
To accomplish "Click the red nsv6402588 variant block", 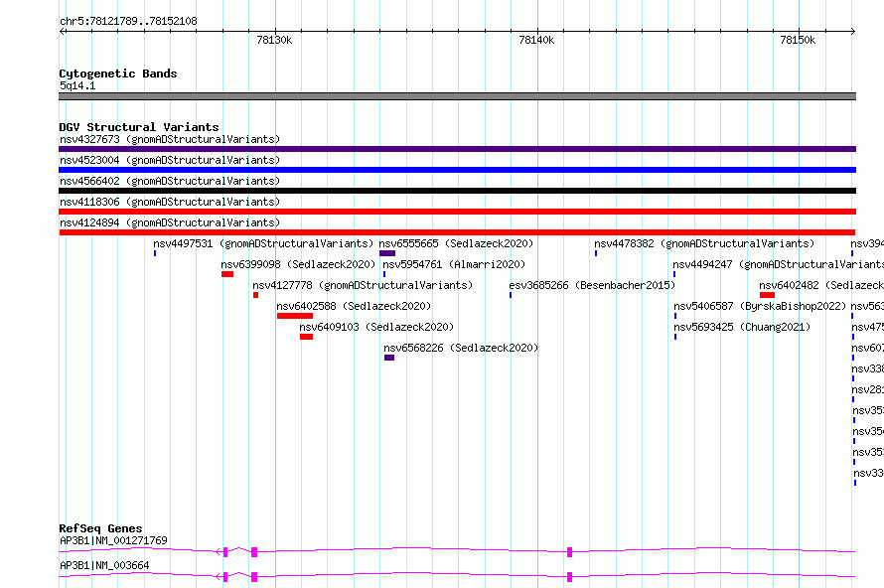I will pos(295,316).
